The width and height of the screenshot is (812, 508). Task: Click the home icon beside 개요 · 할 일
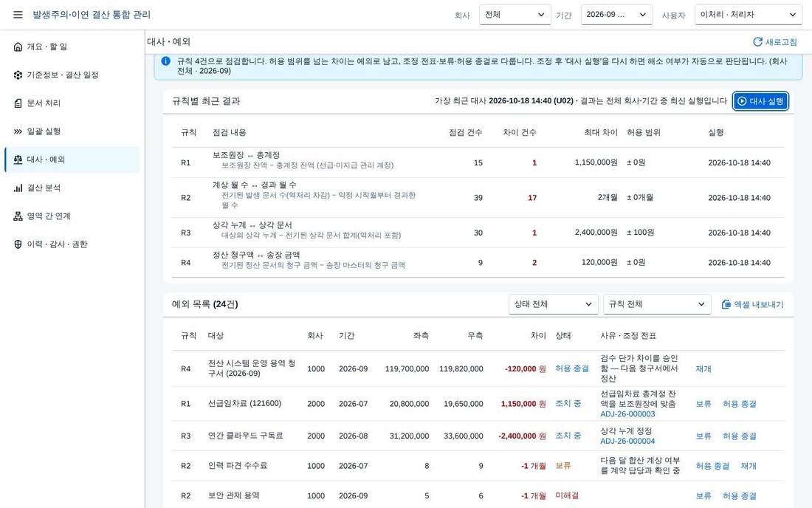[x=18, y=47]
